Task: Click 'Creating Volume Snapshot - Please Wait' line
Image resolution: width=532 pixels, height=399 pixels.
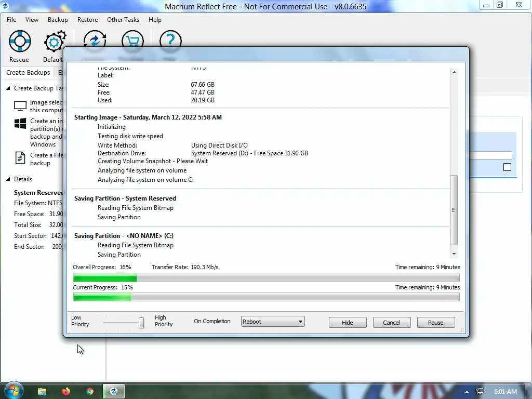Action: 153,161
